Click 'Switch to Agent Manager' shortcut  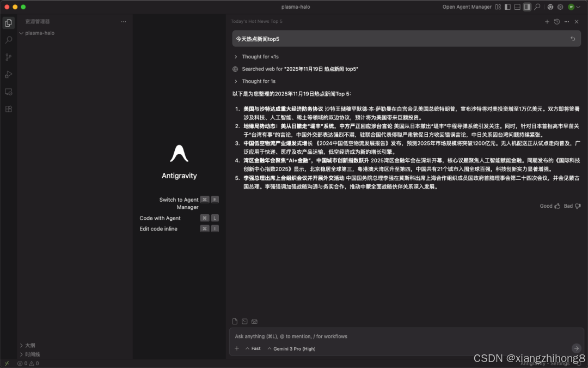click(179, 203)
